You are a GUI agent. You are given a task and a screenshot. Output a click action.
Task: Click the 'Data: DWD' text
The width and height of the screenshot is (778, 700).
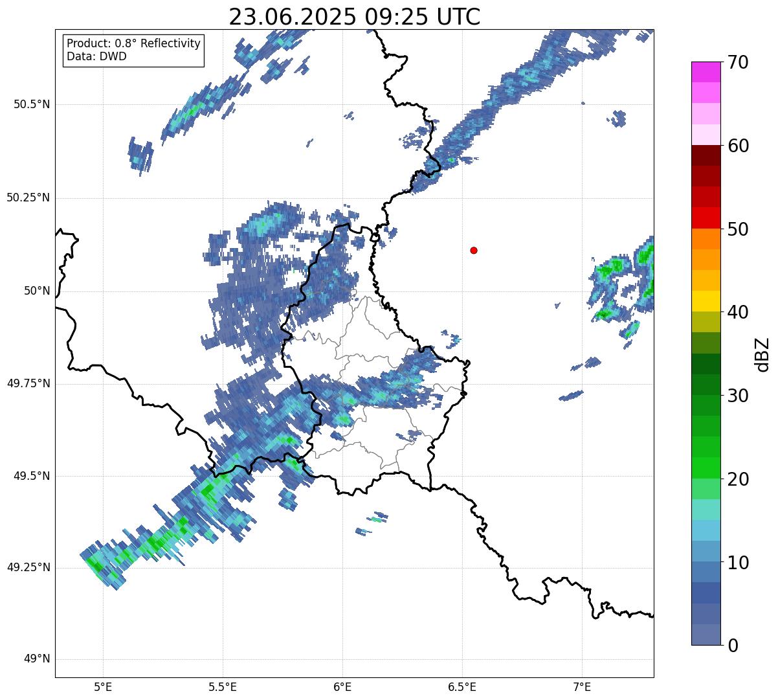tap(97, 56)
